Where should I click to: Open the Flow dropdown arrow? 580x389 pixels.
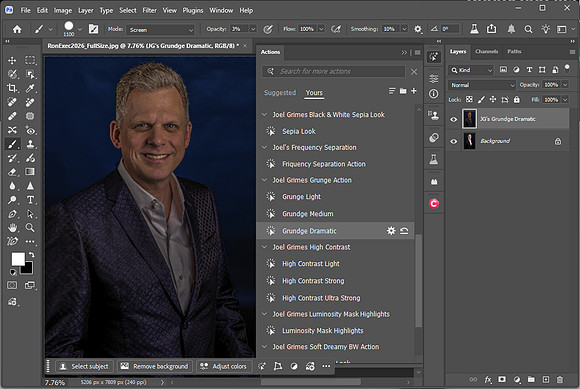pyautogui.click(x=321, y=29)
